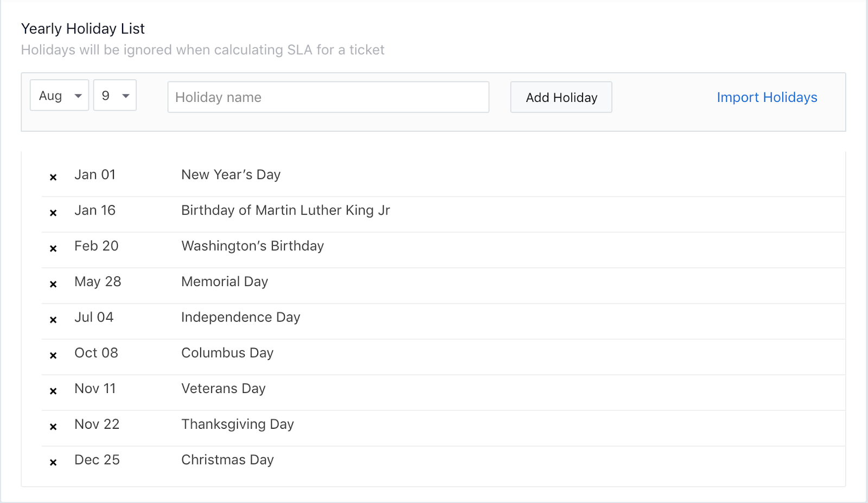868x503 pixels.
Task: Open the day dropdown showing 9
Action: (x=114, y=96)
